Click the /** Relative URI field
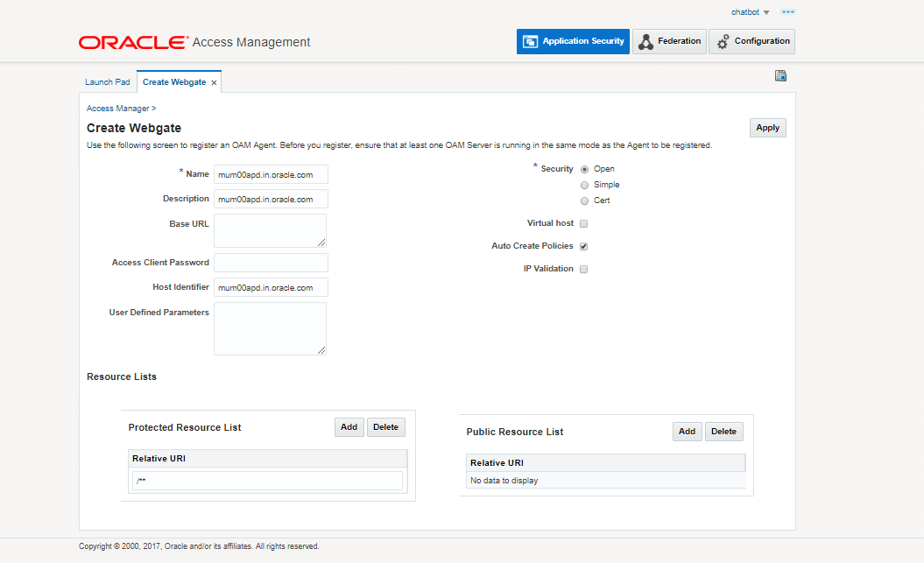This screenshot has width=924, height=563. pos(267,481)
